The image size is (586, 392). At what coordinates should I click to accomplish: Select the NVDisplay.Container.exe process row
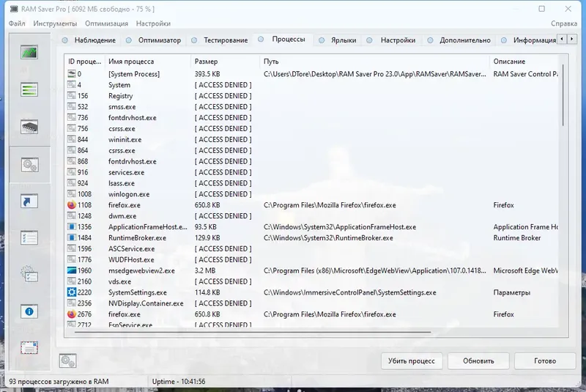coord(313,303)
